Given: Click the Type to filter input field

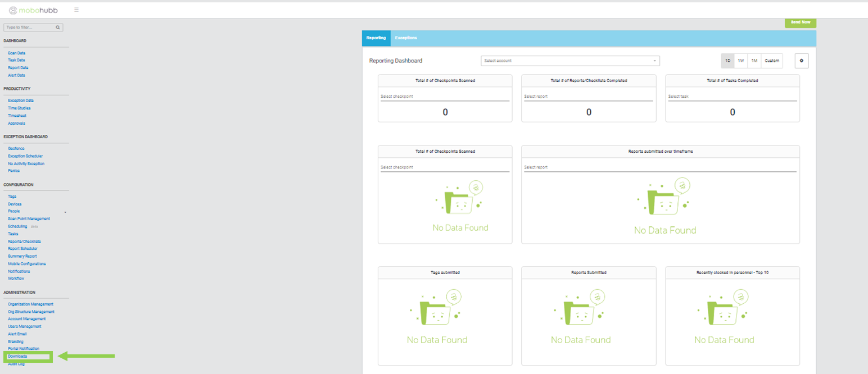Looking at the screenshot, I should pyautogui.click(x=29, y=27).
